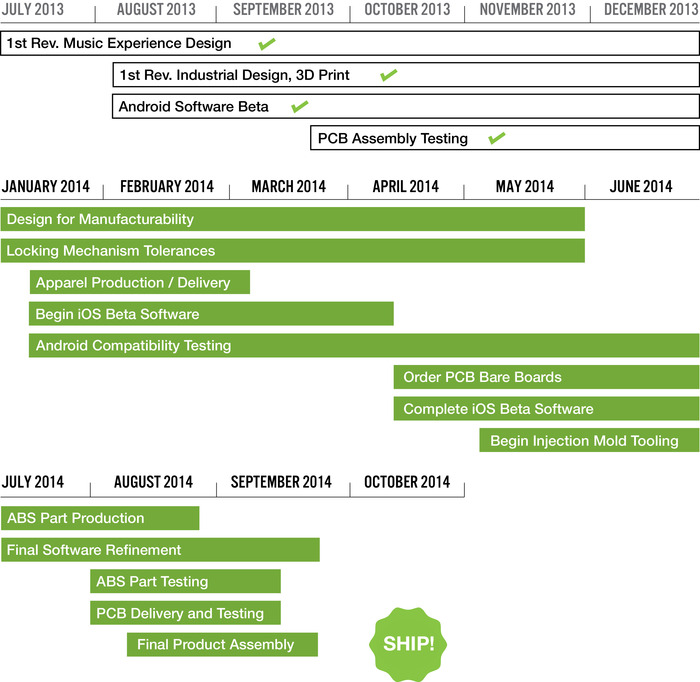
Task: Click the PCB Delivery and Testing bar
Action: click(185, 613)
